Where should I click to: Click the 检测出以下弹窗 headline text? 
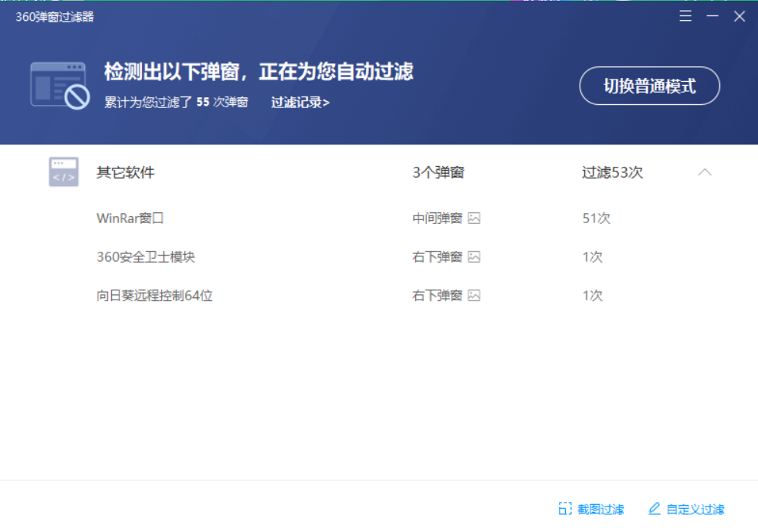[x=259, y=72]
